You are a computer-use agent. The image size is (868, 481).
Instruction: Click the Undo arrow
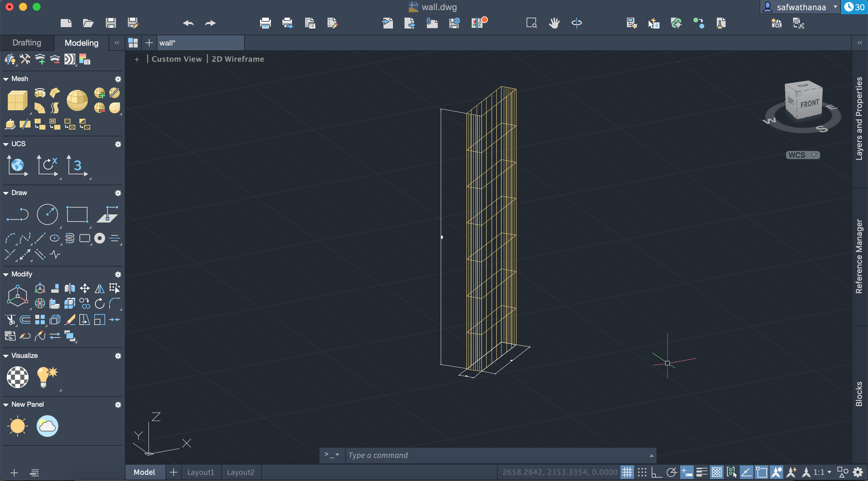(x=188, y=23)
